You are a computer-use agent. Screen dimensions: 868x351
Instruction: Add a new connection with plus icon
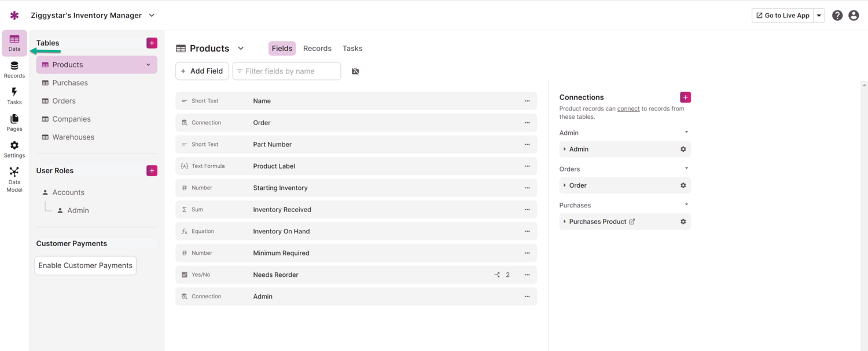(685, 97)
